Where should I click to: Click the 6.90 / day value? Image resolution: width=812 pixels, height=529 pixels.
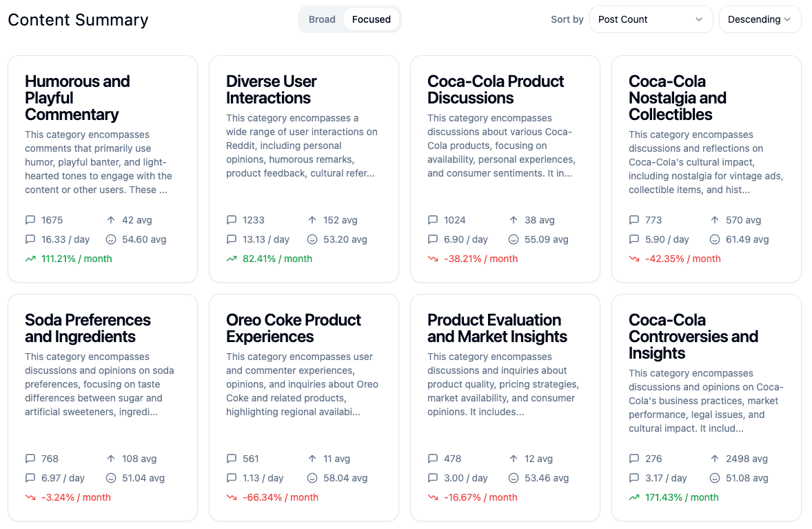click(465, 239)
